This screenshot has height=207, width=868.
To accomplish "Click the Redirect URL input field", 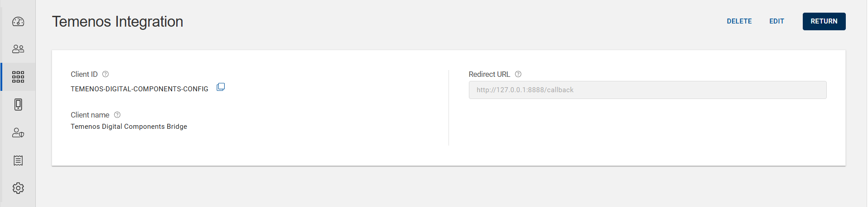I will pos(647,90).
